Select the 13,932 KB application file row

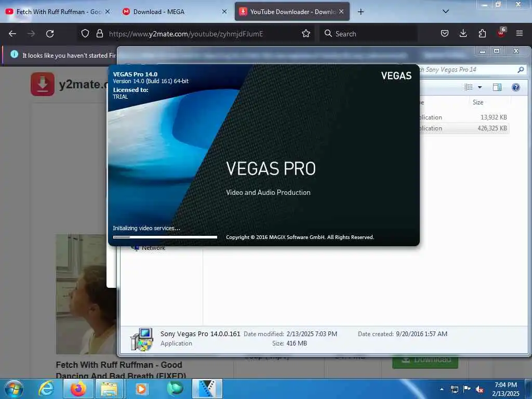464,117
